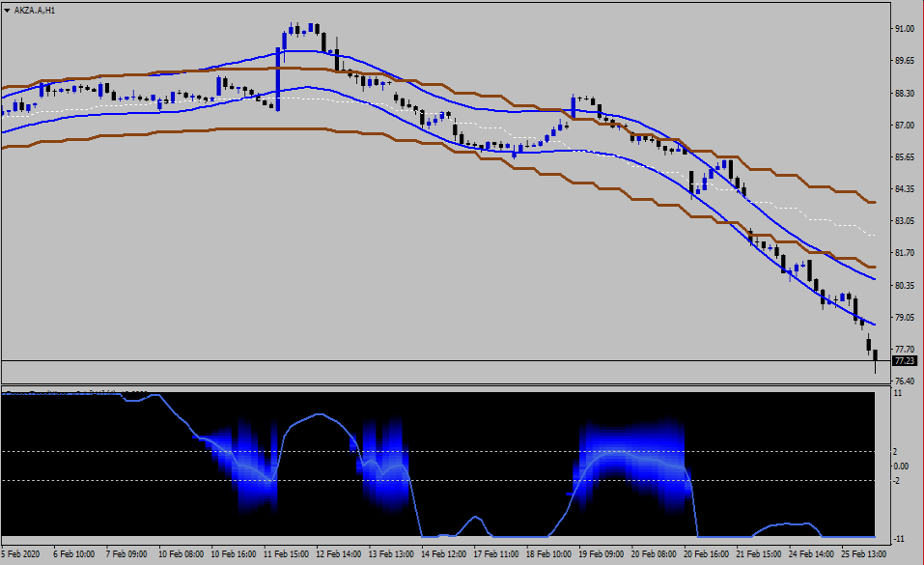Click the 84.35 price scale label
The height and width of the screenshot is (565, 924).
click(904, 189)
